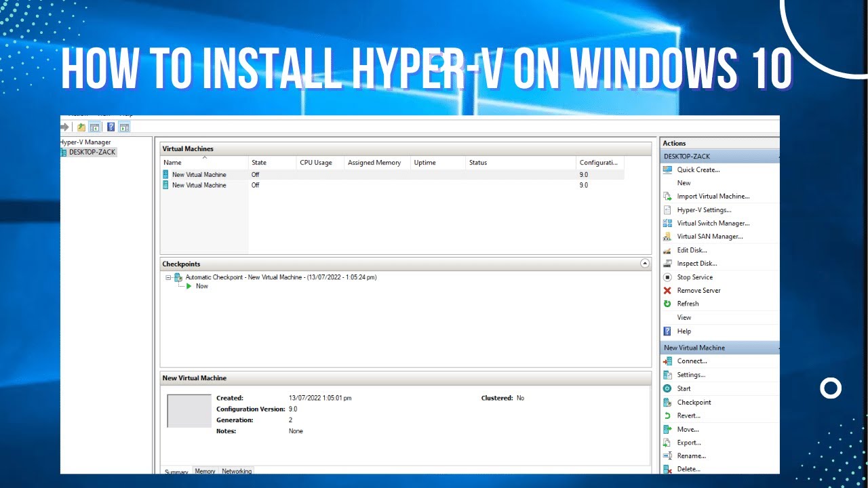Click Rename... in the Actions pane
This screenshot has height=488, width=868.
coord(691,456)
